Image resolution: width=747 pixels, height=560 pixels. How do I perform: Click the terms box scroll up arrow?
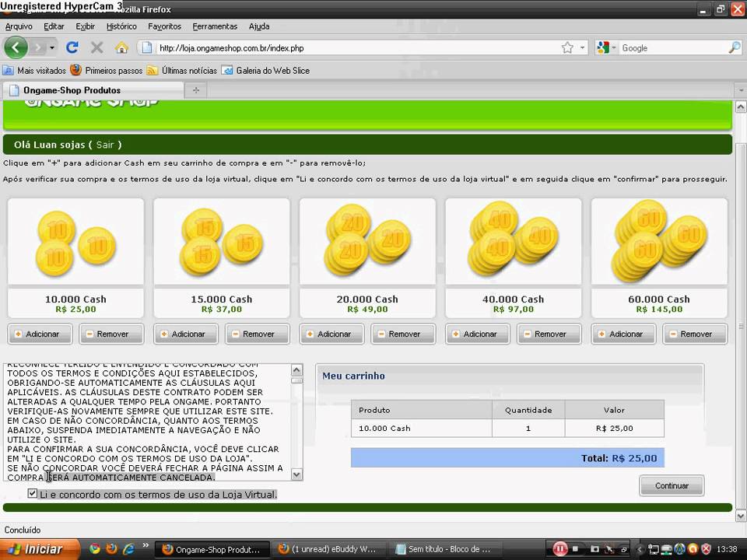pyautogui.click(x=296, y=370)
